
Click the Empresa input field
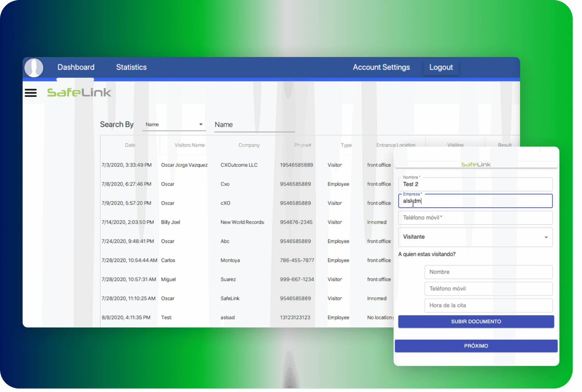[x=475, y=201]
